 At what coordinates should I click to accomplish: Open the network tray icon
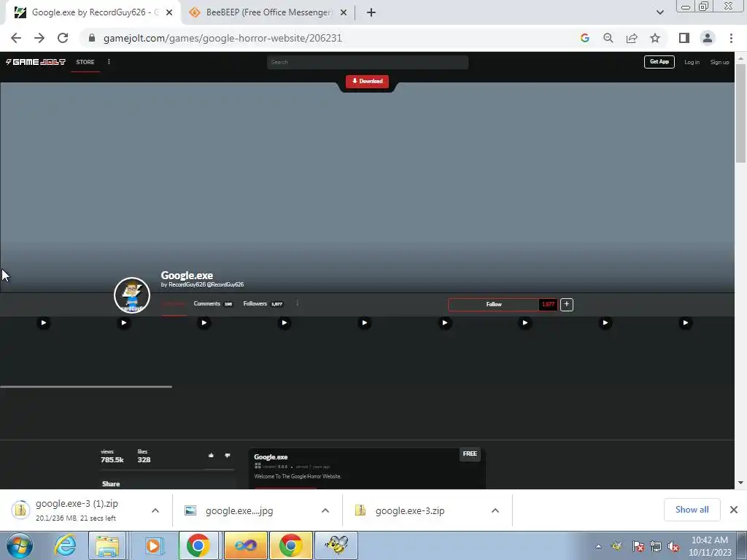tap(656, 547)
